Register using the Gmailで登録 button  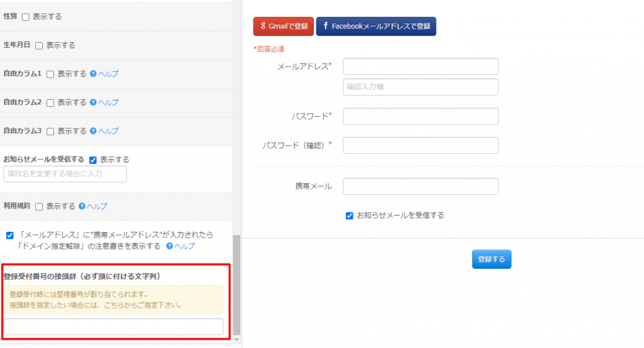click(284, 26)
